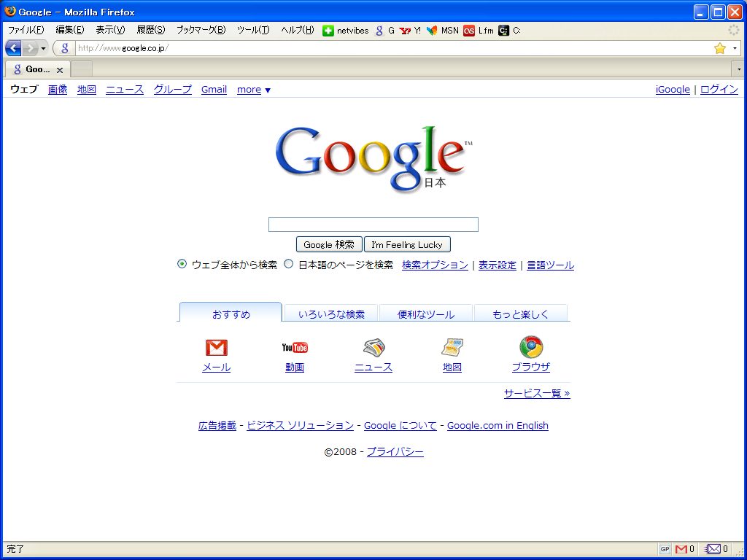Click the Gmail notifier icon in status bar
Viewport: 747px width, 560px height.
(681, 549)
